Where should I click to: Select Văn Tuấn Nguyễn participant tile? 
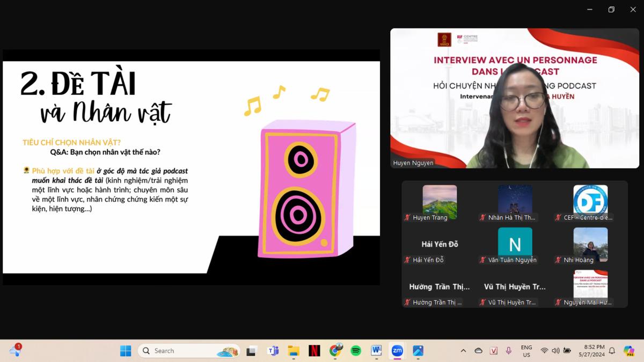515,246
